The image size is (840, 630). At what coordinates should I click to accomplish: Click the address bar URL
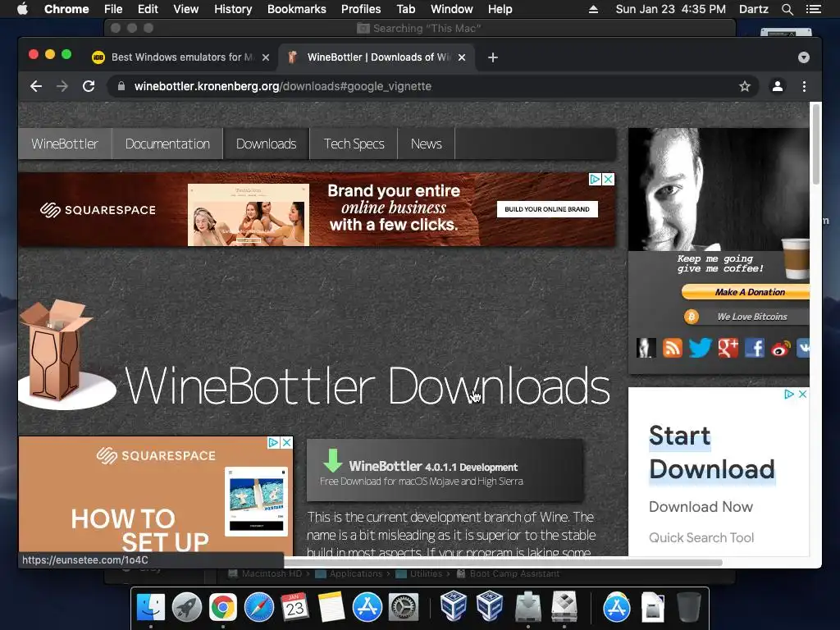[283, 86]
